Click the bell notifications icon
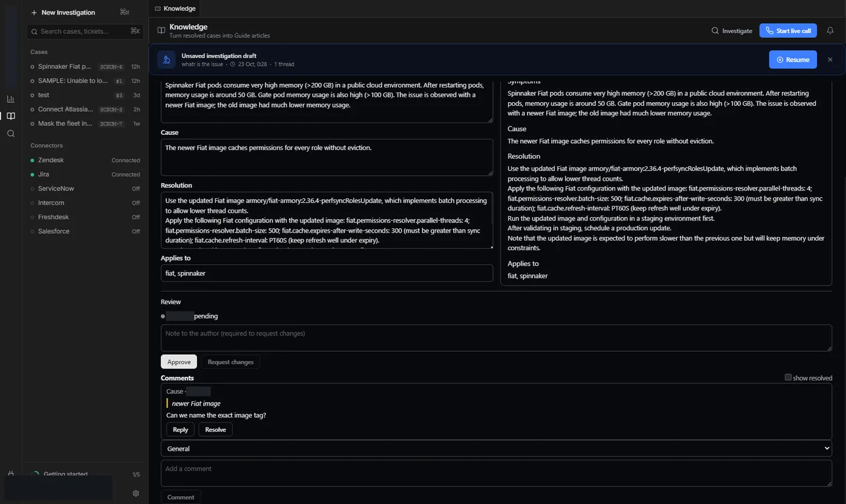This screenshot has width=846, height=504. pos(830,30)
